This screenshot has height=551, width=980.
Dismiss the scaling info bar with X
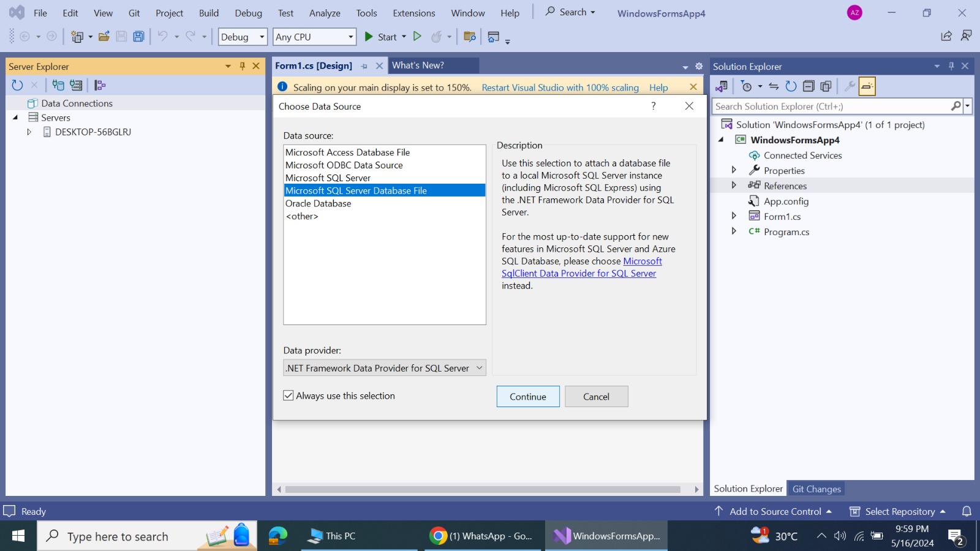(x=693, y=87)
